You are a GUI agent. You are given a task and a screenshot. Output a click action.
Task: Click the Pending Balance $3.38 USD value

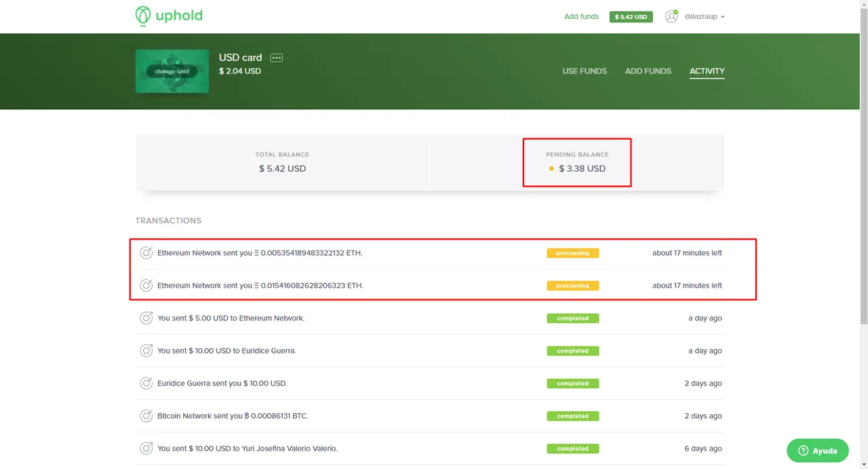click(x=583, y=168)
